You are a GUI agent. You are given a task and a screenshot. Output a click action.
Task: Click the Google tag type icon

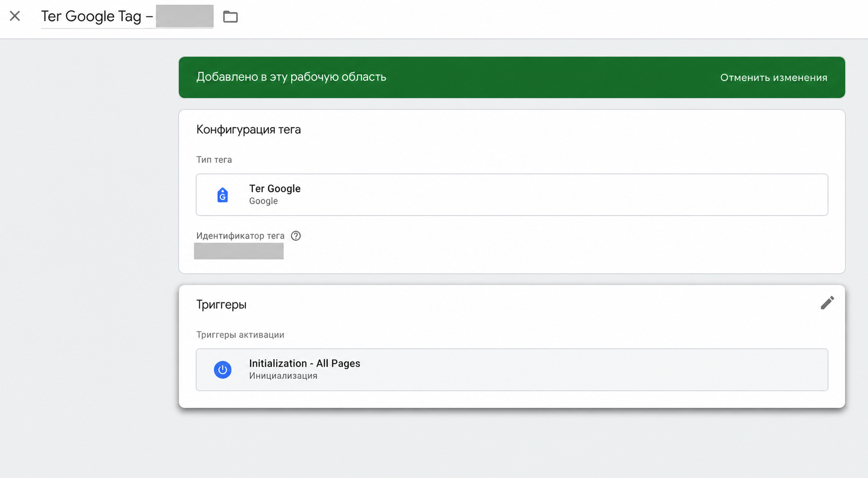[222, 195]
